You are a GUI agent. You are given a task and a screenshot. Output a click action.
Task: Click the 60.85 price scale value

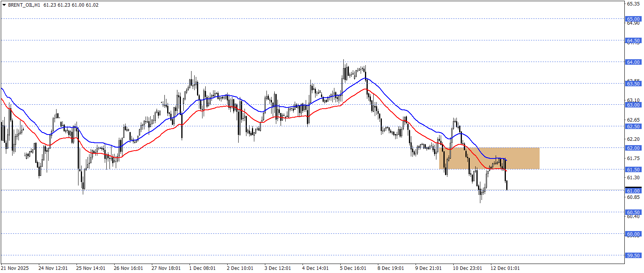pos(633,197)
